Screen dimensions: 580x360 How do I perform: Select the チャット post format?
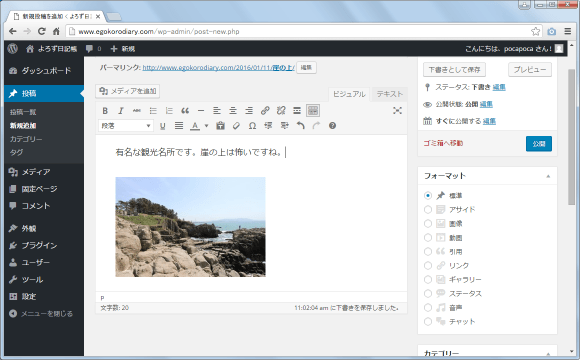(428, 322)
